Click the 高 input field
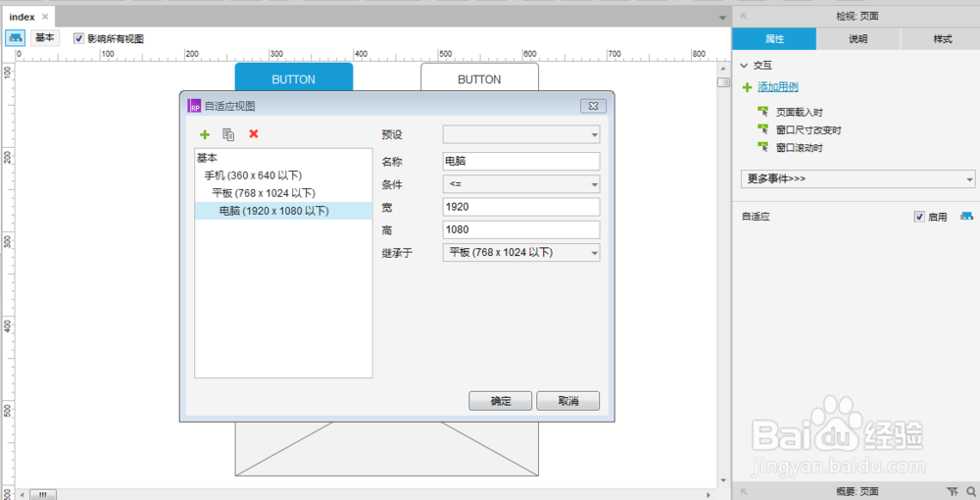 pyautogui.click(x=521, y=229)
